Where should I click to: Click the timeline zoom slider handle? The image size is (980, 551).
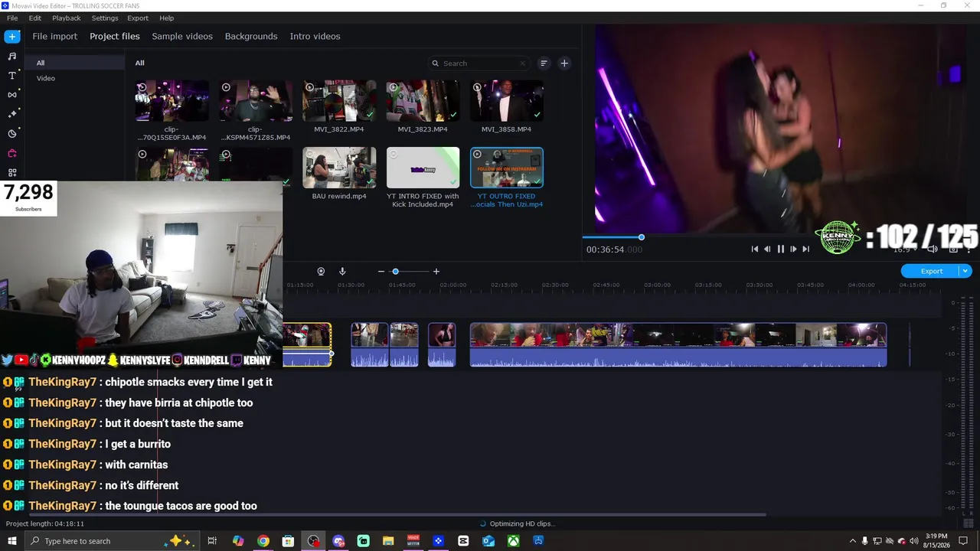coord(396,272)
